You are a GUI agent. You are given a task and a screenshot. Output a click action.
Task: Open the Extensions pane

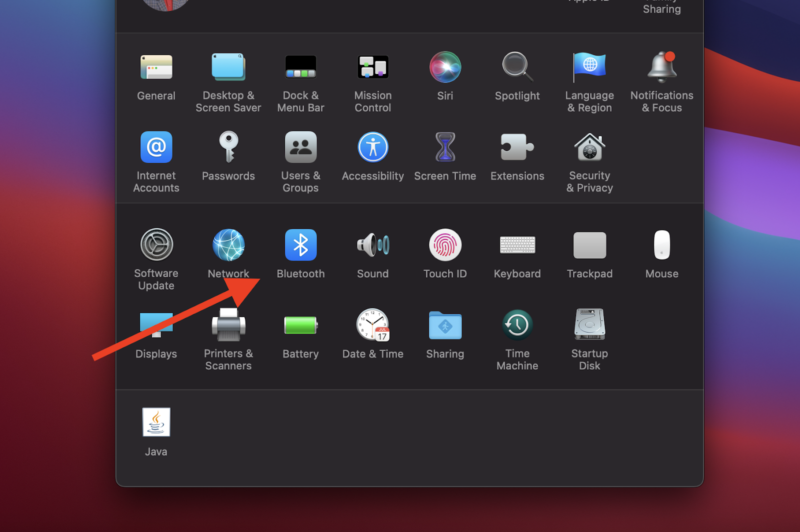pos(517,147)
